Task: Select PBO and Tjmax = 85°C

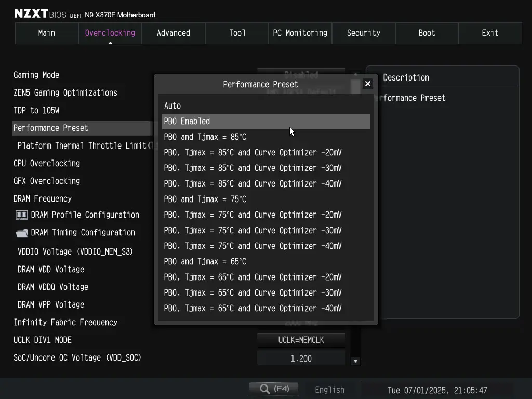Action: 266,137
